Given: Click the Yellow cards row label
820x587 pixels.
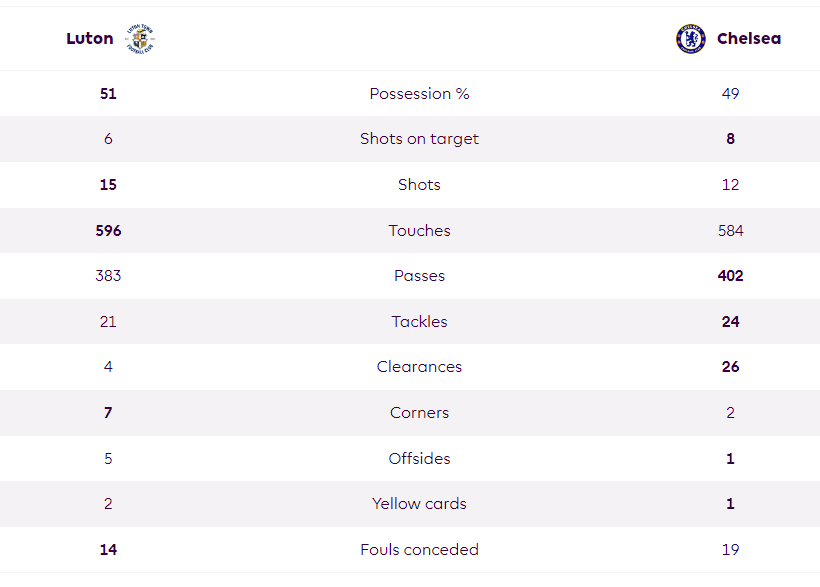Looking at the screenshot, I should pyautogui.click(x=419, y=504).
